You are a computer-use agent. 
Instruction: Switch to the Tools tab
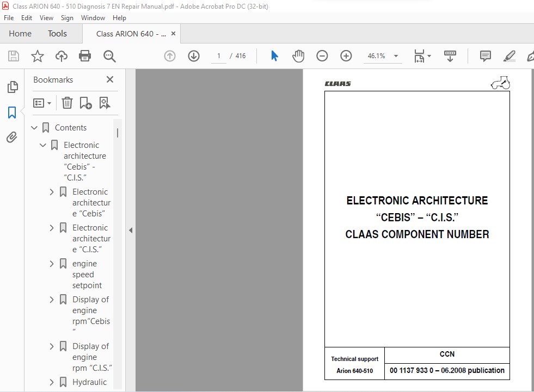point(57,33)
